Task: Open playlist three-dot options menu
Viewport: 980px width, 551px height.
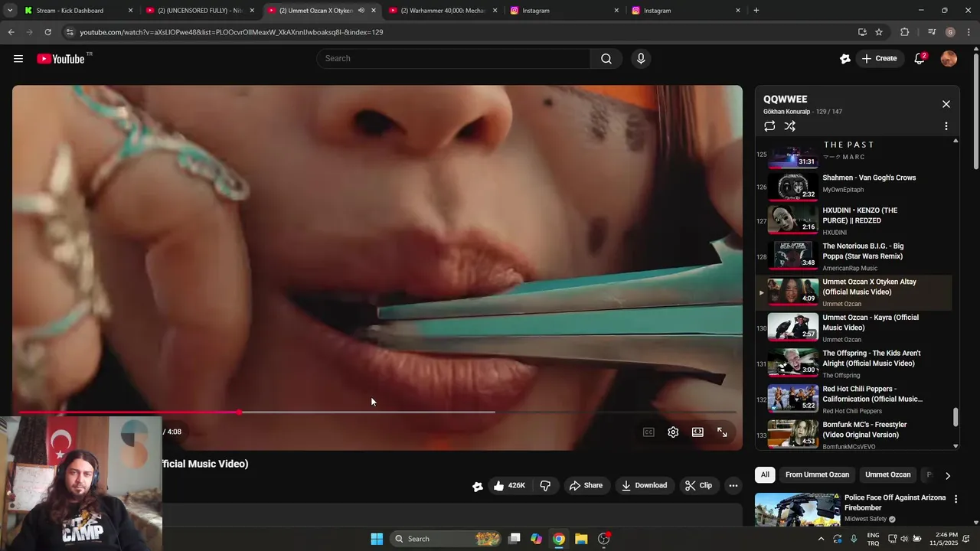Action: pyautogui.click(x=946, y=126)
